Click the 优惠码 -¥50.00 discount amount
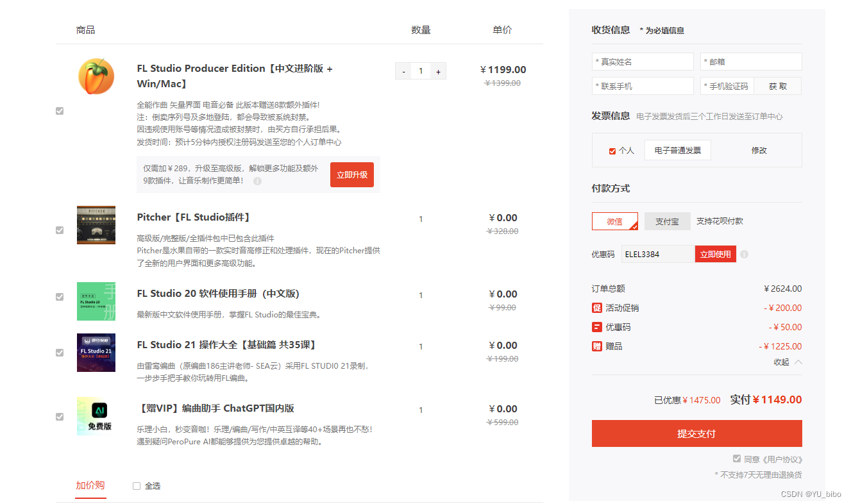Image resolution: width=851 pixels, height=504 pixels. (x=785, y=327)
